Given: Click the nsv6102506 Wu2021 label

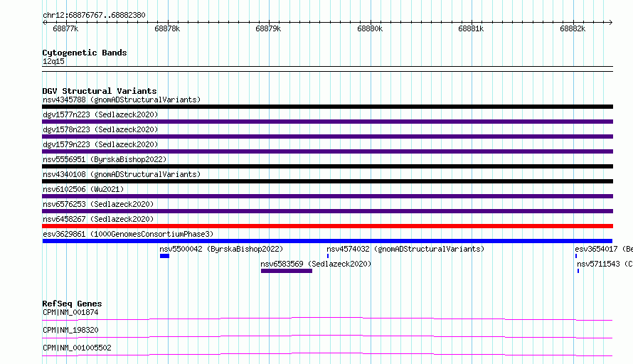Looking at the screenshot, I should tap(83, 189).
